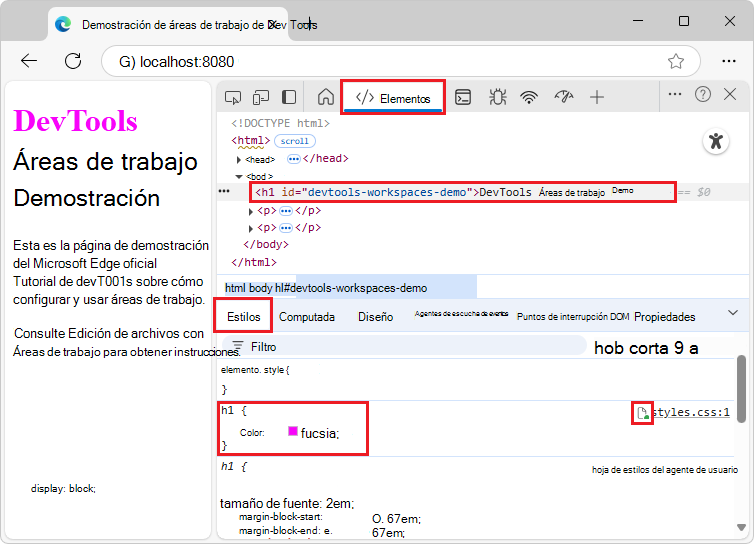
Task: Add more tools with plus icon
Action: click(597, 97)
